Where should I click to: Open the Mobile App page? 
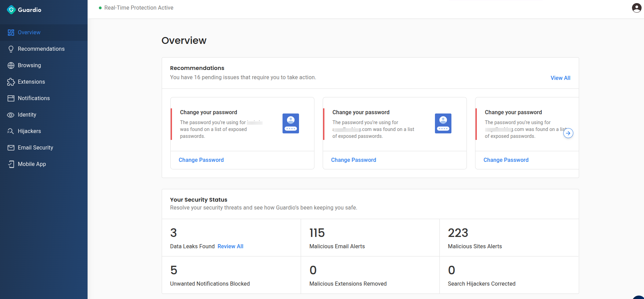click(x=44, y=164)
